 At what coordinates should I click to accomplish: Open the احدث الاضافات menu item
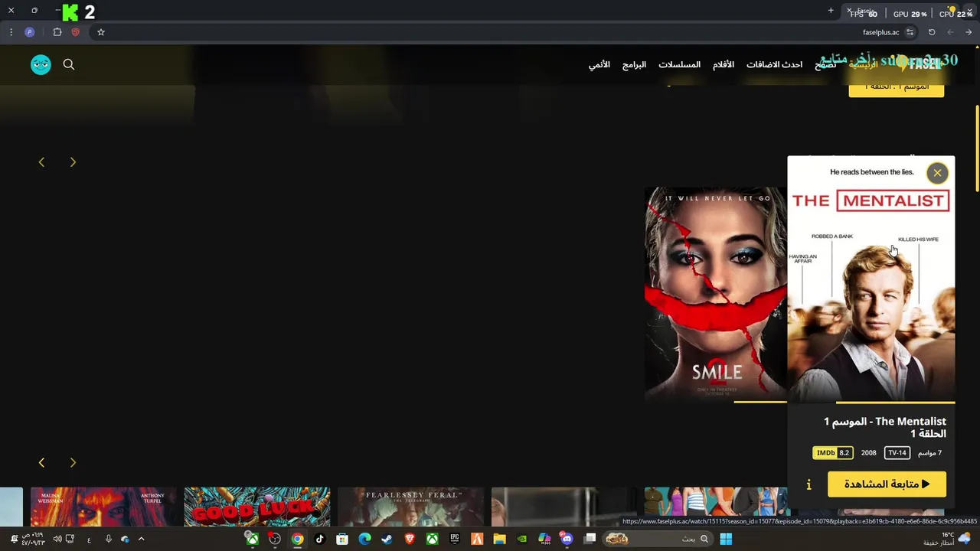[x=774, y=64]
